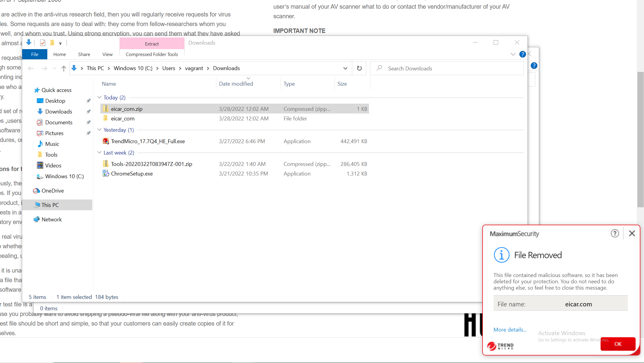Open the Compressed Folder Tools tab
This screenshot has height=363, width=644.
152,54
